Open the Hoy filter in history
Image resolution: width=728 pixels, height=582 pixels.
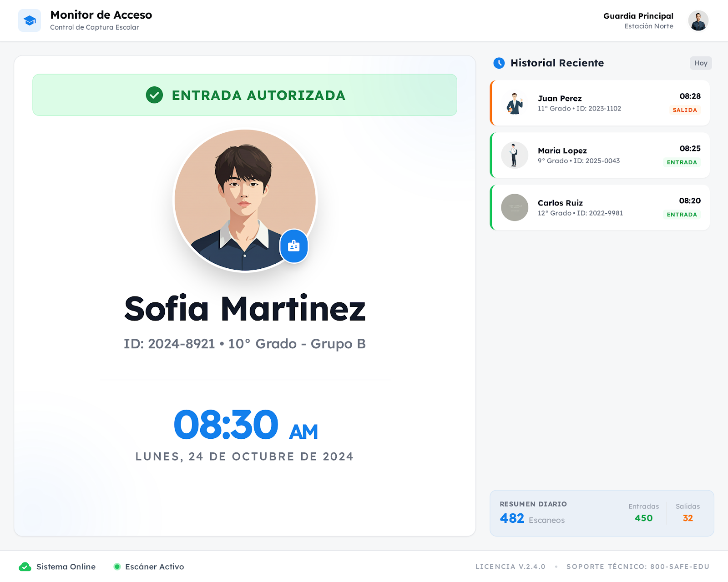pos(700,63)
